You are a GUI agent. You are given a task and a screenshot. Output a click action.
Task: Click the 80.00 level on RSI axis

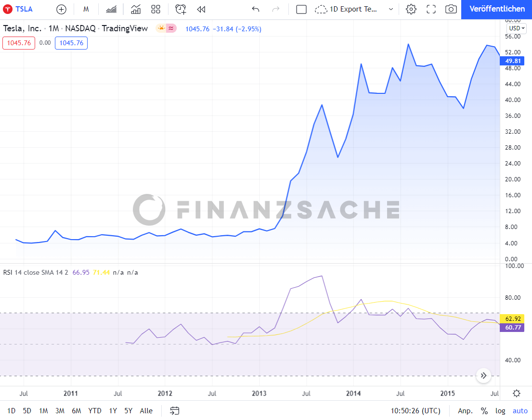tap(512, 298)
